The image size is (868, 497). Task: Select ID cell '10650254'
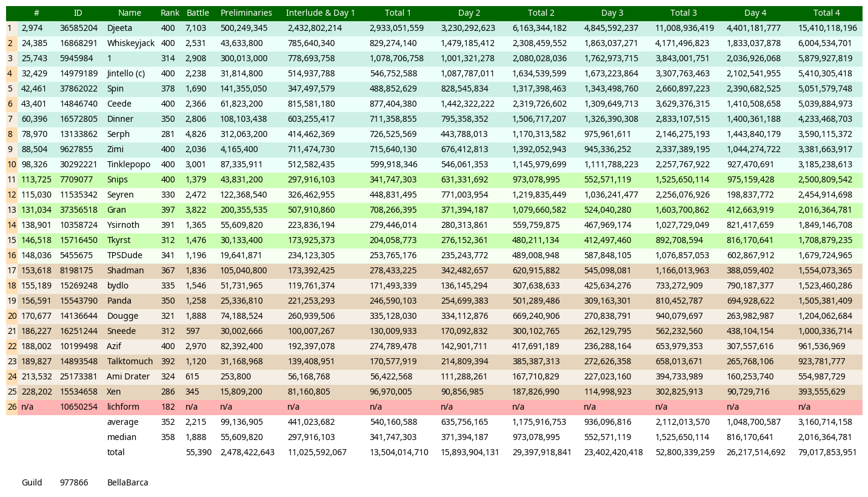click(79, 407)
